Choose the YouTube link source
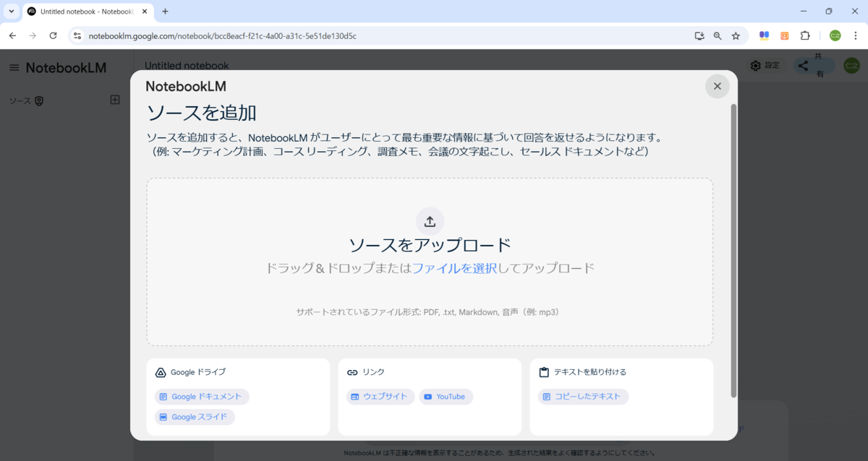Viewport: 868px width, 461px height. click(x=446, y=397)
